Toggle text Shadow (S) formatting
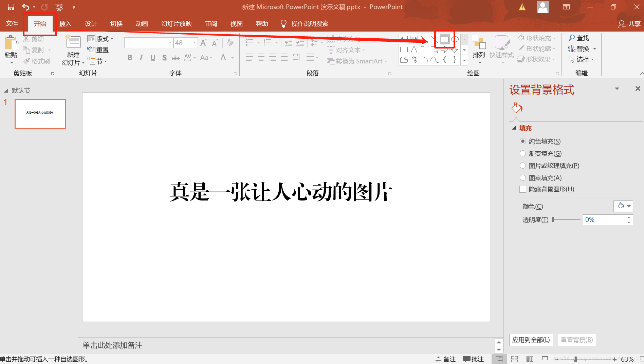Image resolution: width=644 pixels, height=364 pixels. (164, 58)
